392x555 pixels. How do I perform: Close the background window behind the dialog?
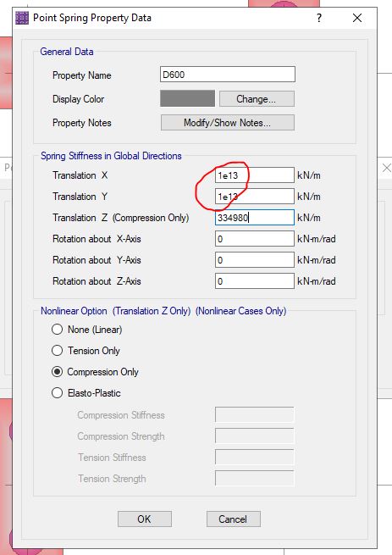pyautogui.click(x=387, y=168)
